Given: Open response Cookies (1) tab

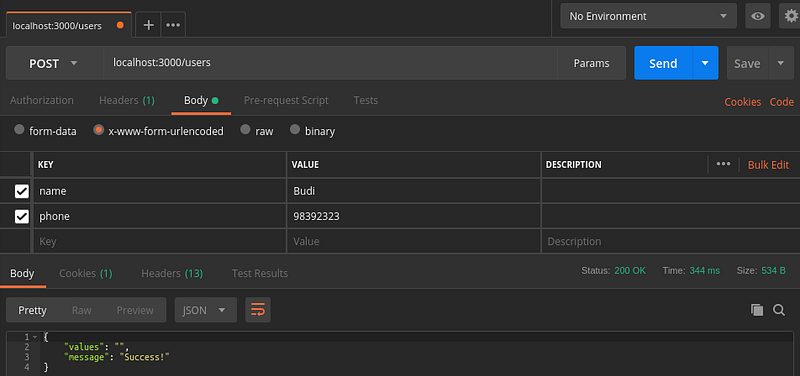Looking at the screenshot, I should pos(86,273).
